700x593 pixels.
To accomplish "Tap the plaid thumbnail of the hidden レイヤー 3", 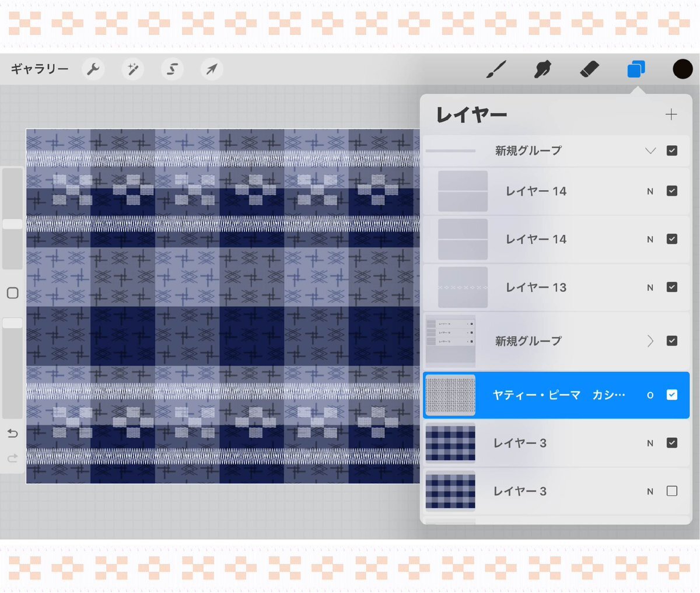I will pyautogui.click(x=450, y=491).
